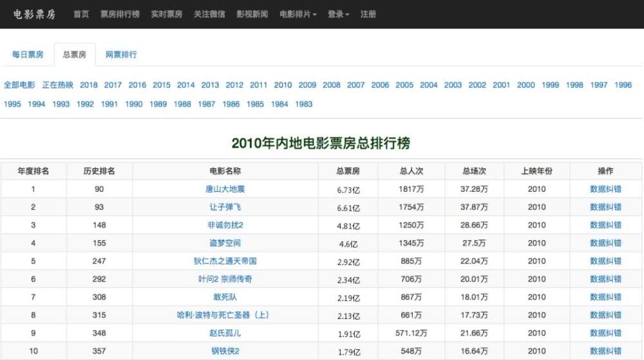Filter by 全部电影
This screenshot has width=644, height=360.
(x=19, y=84)
